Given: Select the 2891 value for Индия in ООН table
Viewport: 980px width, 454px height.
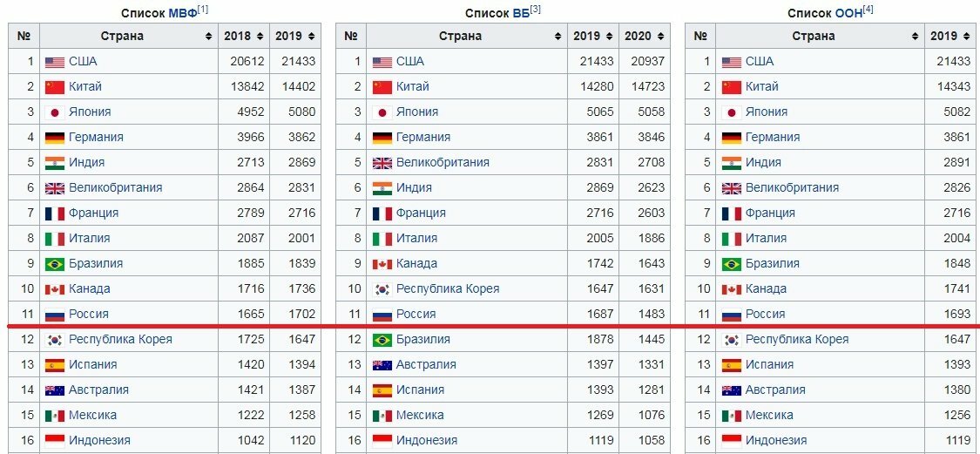Looking at the screenshot, I should coord(956,163).
